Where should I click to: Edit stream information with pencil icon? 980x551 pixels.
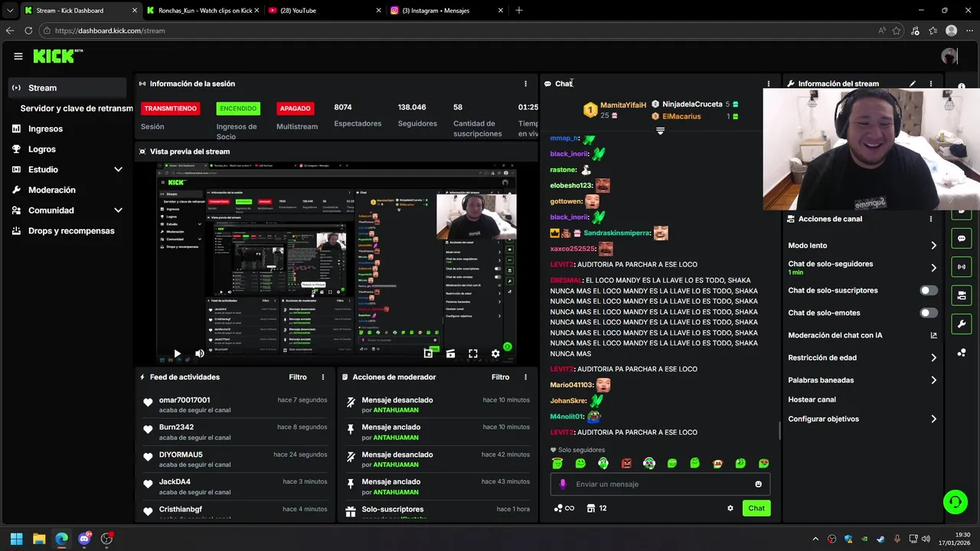point(913,83)
